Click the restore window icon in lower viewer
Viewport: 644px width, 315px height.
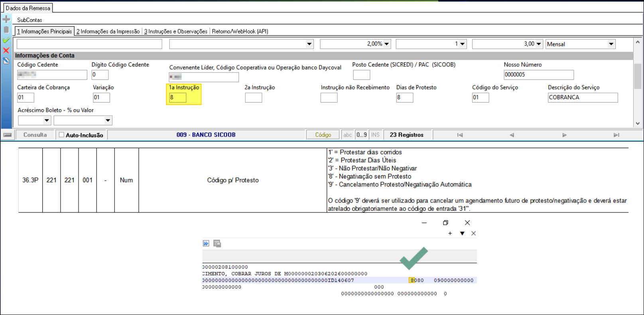tap(445, 223)
